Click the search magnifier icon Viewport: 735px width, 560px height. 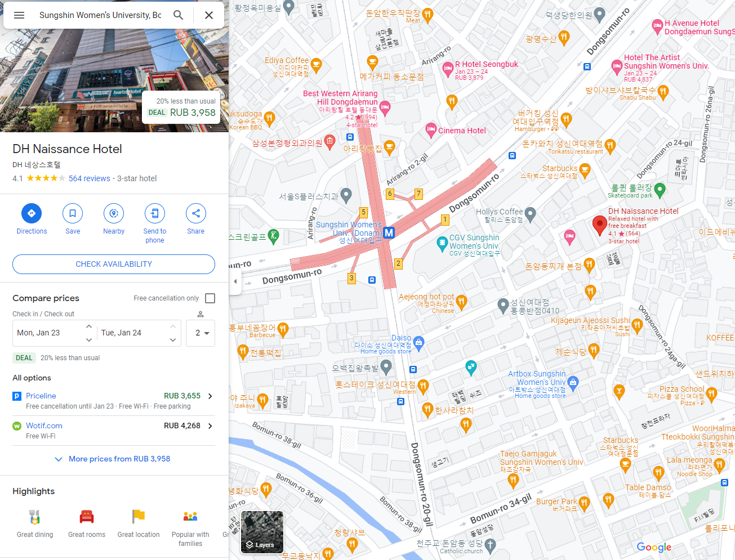(178, 15)
